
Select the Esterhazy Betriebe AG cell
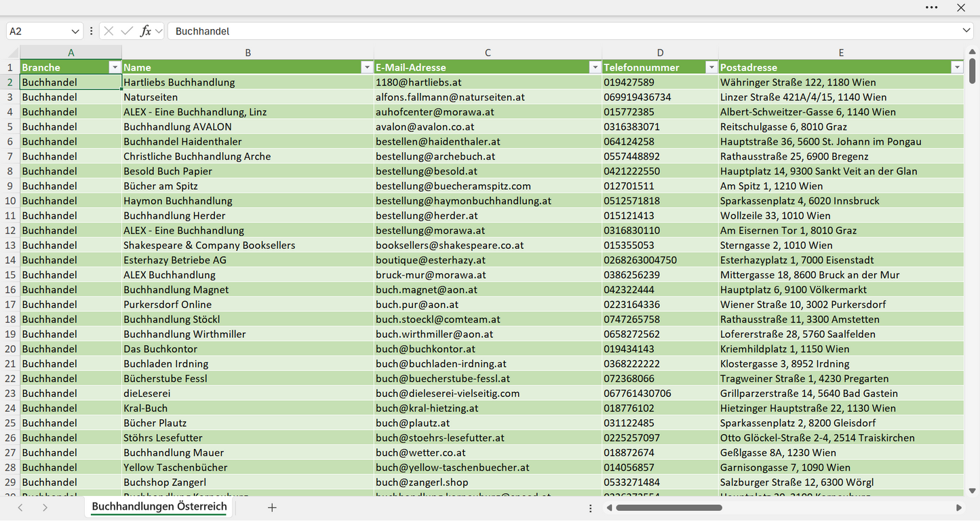[x=248, y=260]
